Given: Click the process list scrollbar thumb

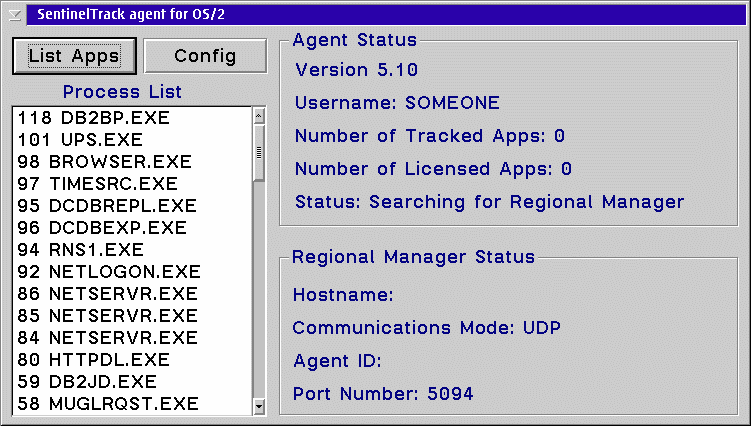Looking at the screenshot, I should coord(259,153).
